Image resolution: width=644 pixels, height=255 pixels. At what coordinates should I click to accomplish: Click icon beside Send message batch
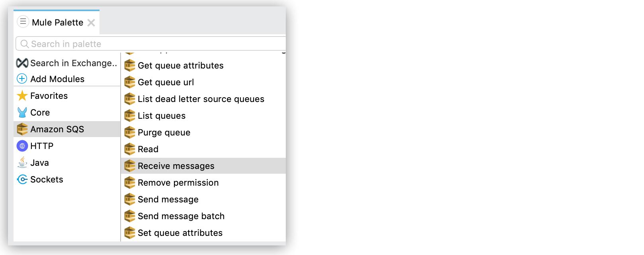click(x=130, y=216)
